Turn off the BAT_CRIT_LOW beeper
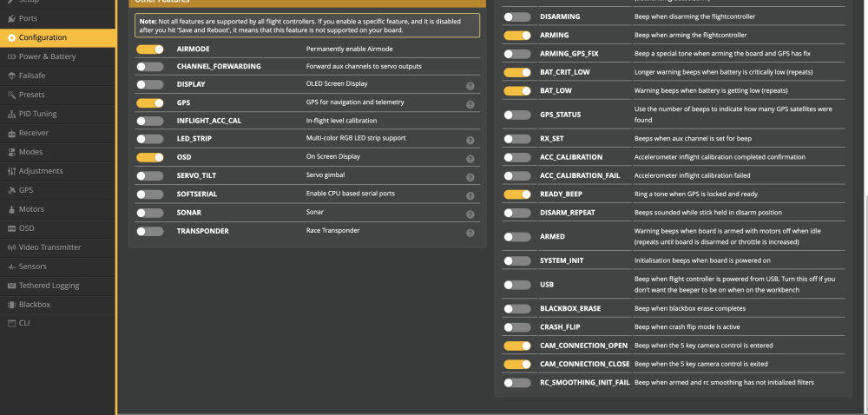Viewport: 868px width, 415px height. tap(517, 72)
